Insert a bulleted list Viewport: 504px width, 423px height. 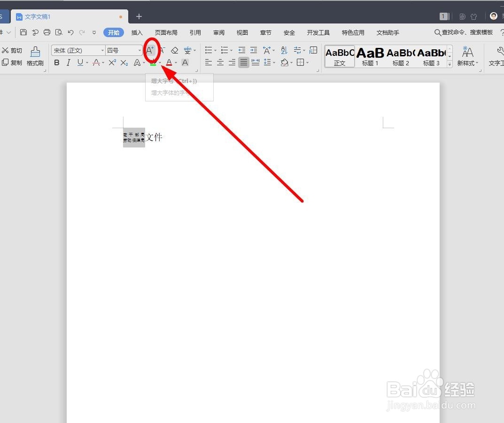click(209, 50)
